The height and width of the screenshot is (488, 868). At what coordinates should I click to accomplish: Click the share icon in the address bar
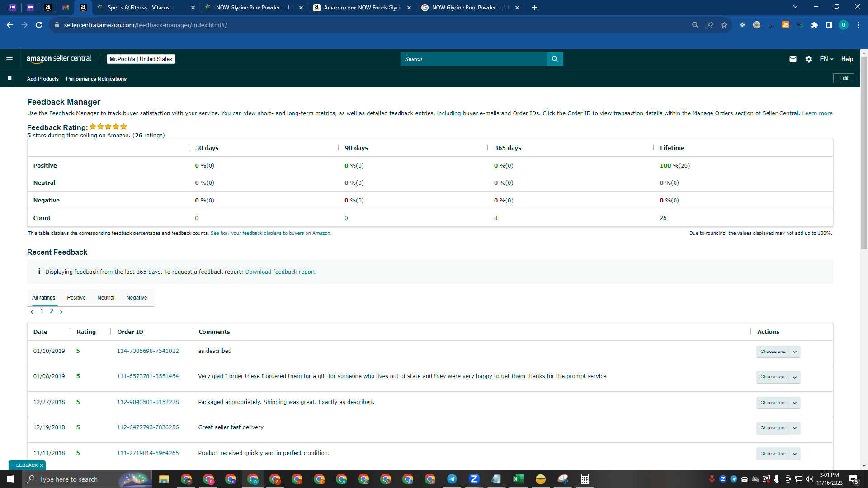710,25
